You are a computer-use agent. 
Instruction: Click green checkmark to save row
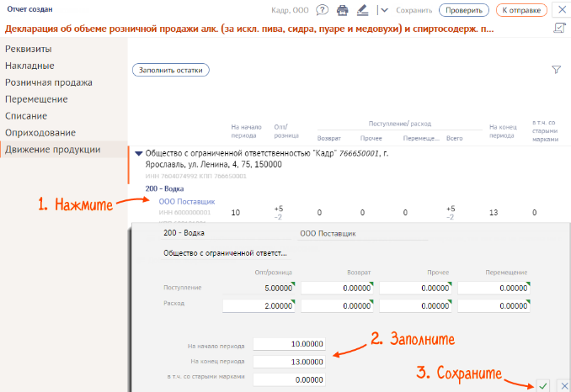(x=543, y=384)
